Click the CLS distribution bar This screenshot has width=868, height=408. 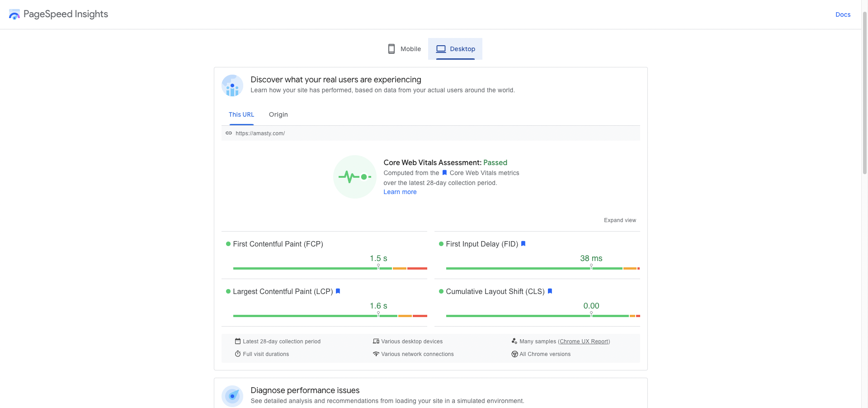pos(543,316)
